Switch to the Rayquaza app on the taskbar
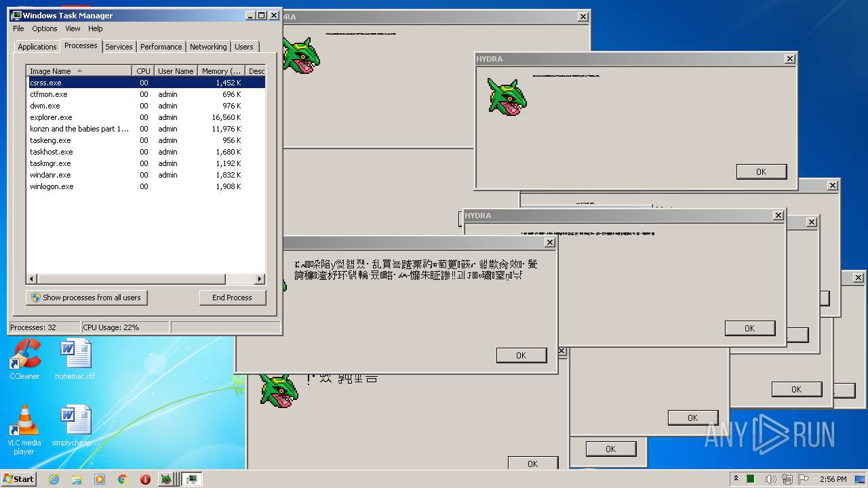Screen dimensions: 868x488 point(166,479)
